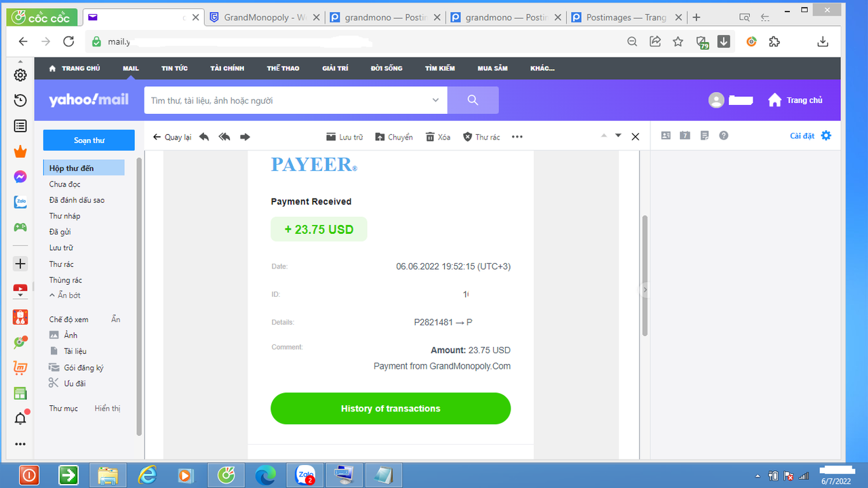
Task: Show folders with Hiển thị
Action: [x=107, y=409]
